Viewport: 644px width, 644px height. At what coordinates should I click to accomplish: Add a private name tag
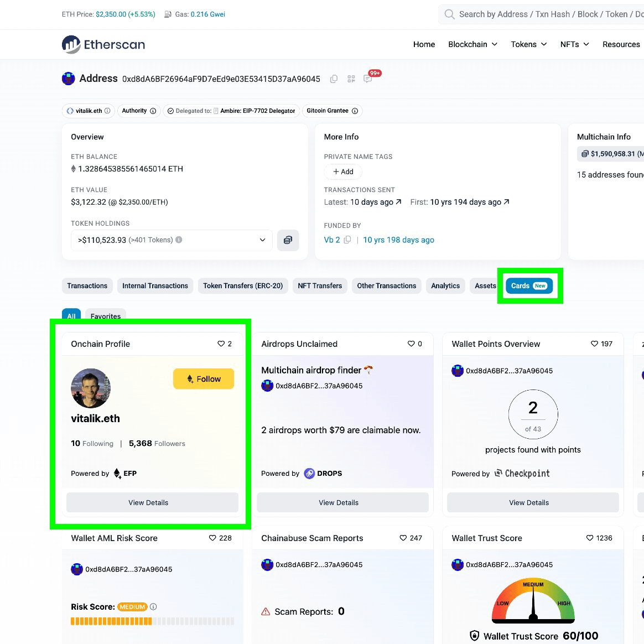click(343, 172)
